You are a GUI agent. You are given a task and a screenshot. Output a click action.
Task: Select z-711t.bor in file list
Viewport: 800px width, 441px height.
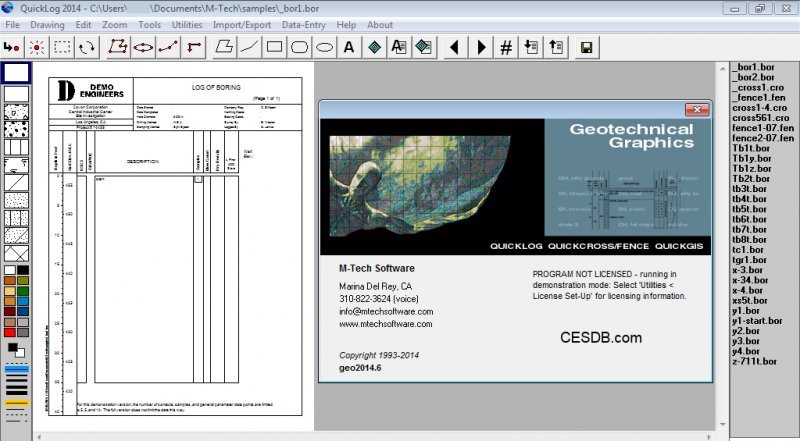[x=755, y=361]
